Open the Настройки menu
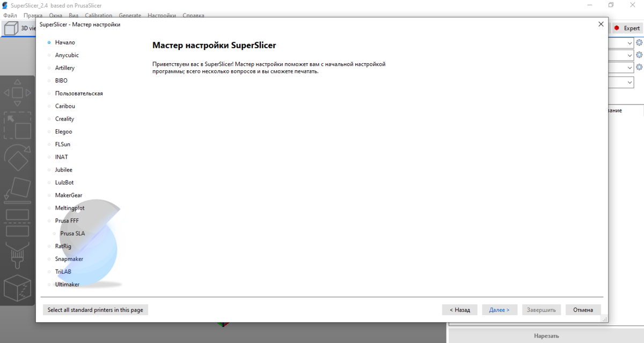Image resolution: width=644 pixels, height=343 pixels. [x=162, y=16]
